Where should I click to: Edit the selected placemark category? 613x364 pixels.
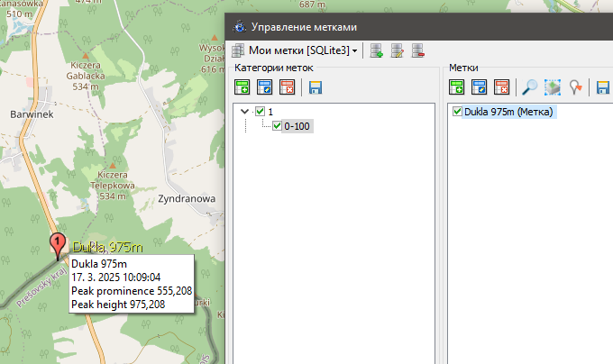[264, 87]
